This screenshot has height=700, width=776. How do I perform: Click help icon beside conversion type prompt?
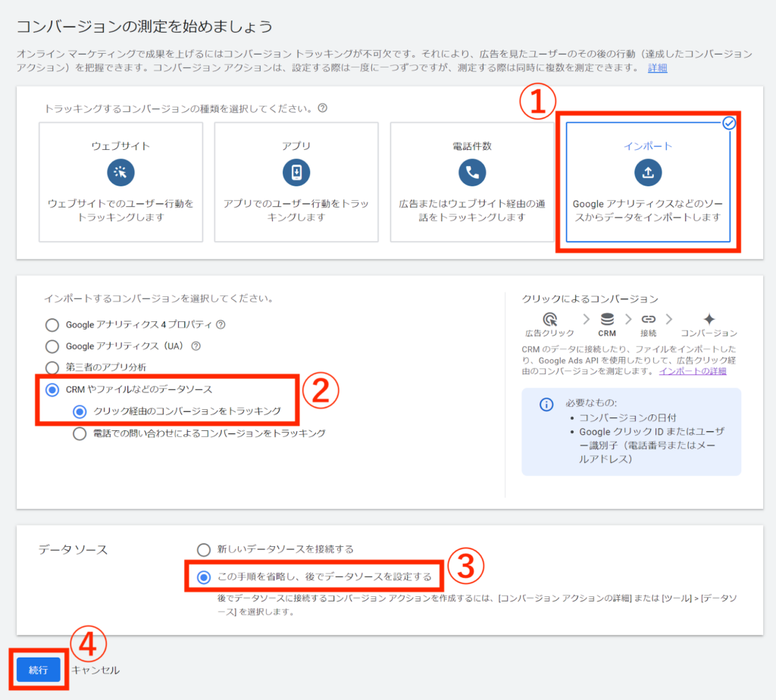323,108
